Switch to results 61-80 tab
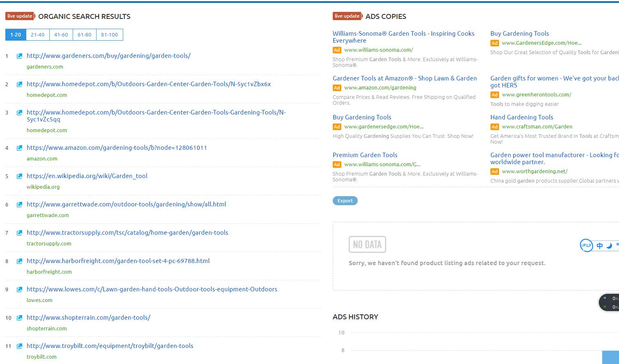Viewport: 619px width, 364px height. coord(85,35)
